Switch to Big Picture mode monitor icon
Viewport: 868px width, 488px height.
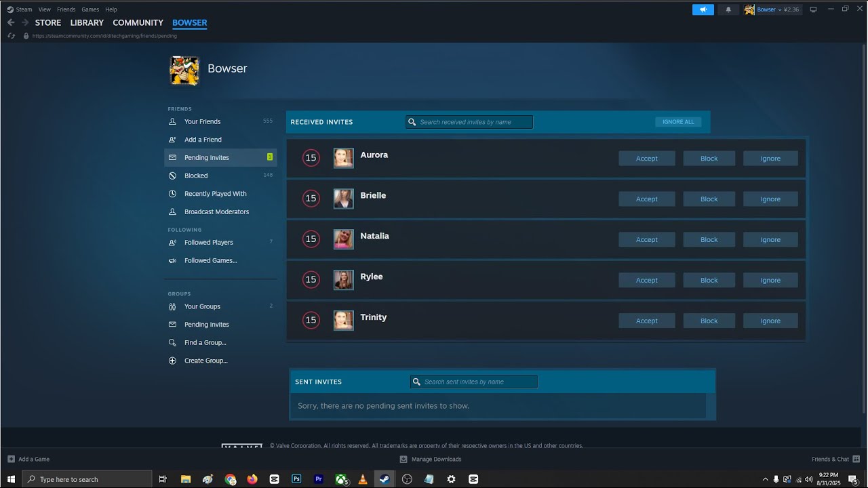click(x=813, y=9)
